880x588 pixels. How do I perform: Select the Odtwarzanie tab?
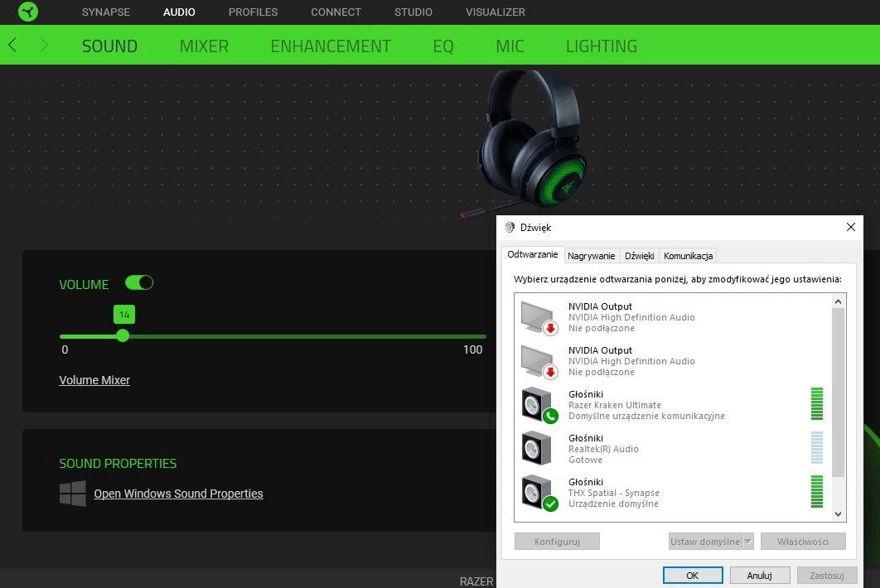click(x=533, y=254)
